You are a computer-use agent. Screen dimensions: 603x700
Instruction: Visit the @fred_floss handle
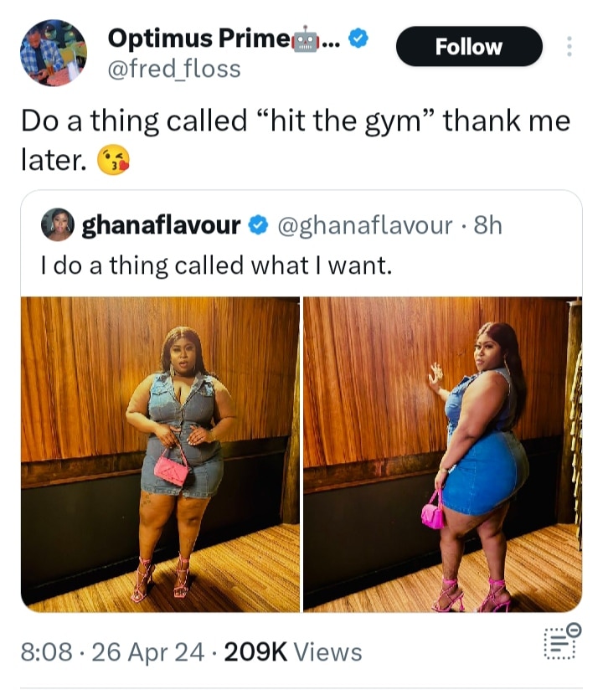click(173, 69)
